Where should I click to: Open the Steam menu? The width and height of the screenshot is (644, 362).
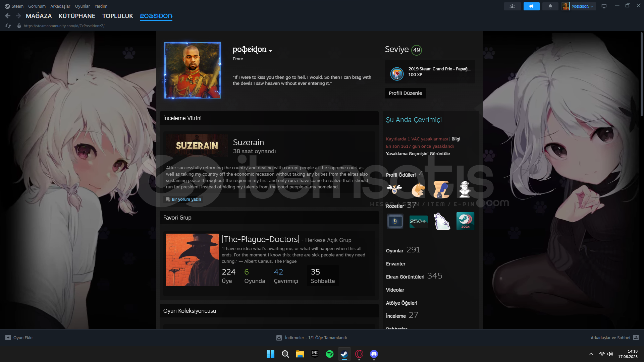pos(17,6)
